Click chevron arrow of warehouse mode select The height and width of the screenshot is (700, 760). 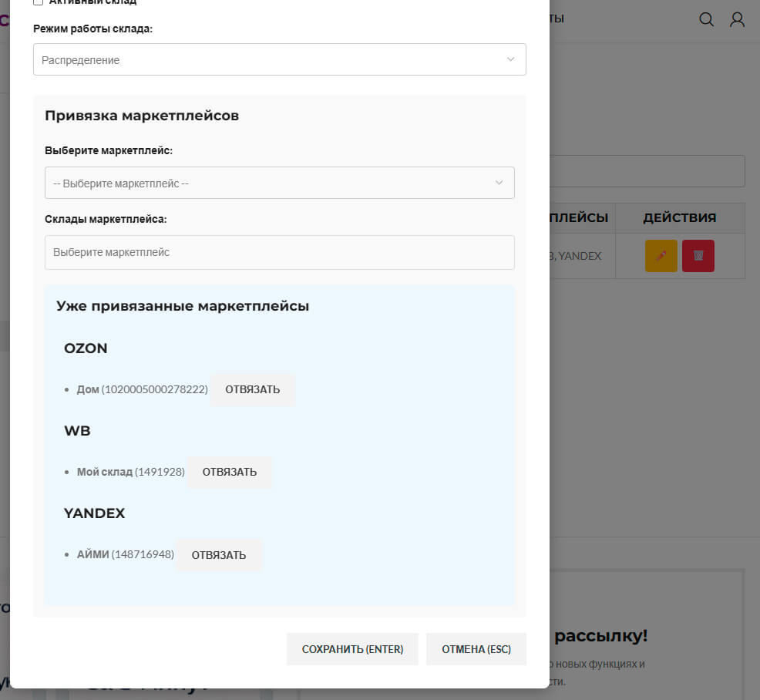tap(510, 59)
